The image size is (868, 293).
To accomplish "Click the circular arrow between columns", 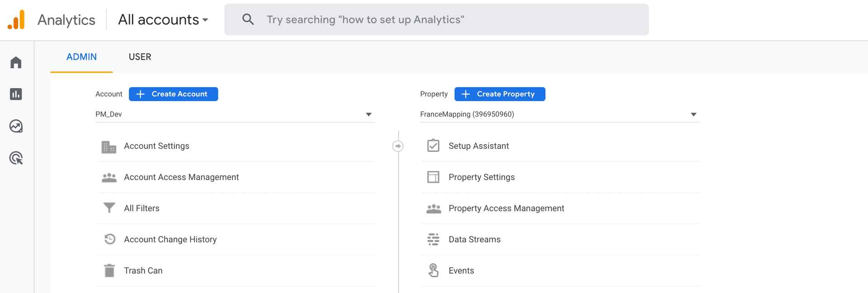I will (398, 146).
